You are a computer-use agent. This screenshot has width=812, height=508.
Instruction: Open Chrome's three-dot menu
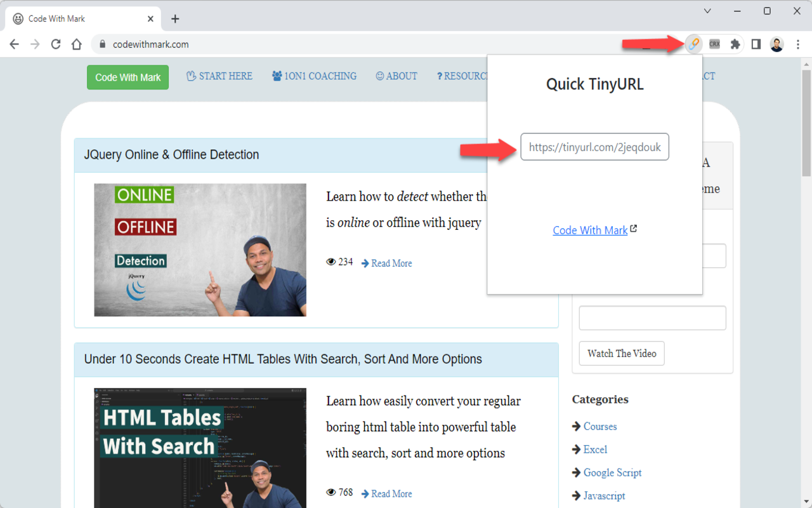[797, 44]
